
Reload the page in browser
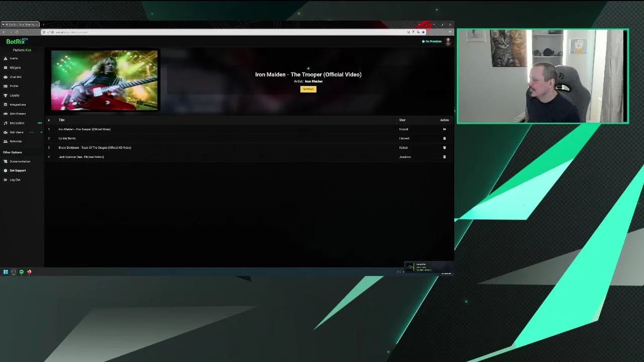(17, 32)
